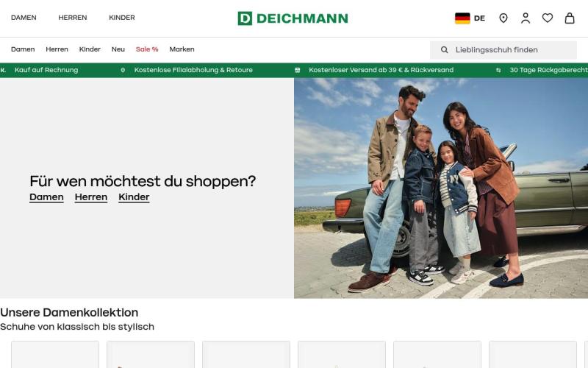Open the store locator pin icon
Image resolution: width=588 pixels, height=368 pixels.
pos(503,18)
